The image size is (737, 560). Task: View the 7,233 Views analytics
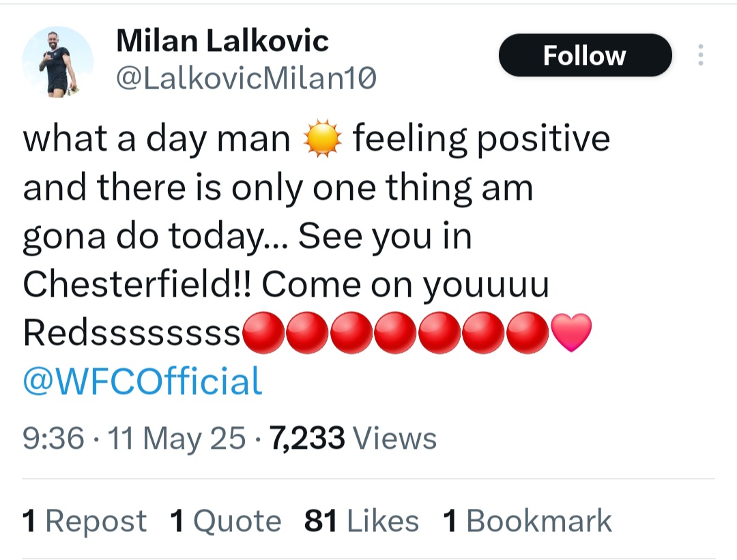point(353,439)
